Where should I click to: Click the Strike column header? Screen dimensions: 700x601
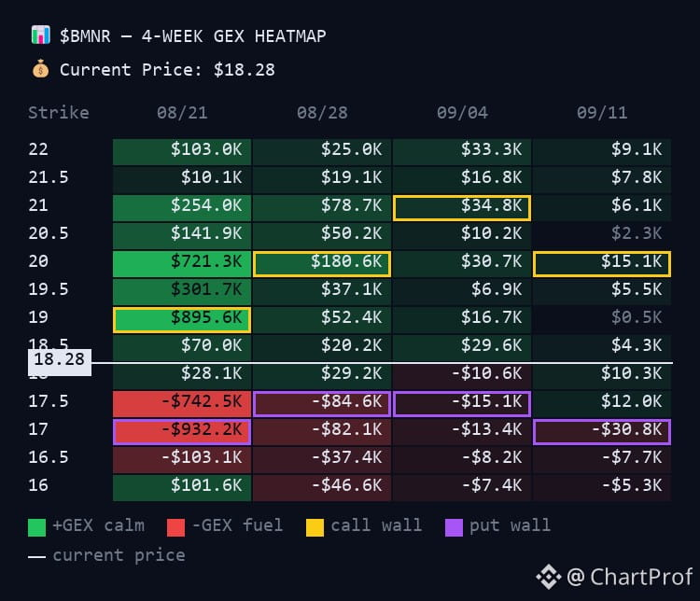59,113
